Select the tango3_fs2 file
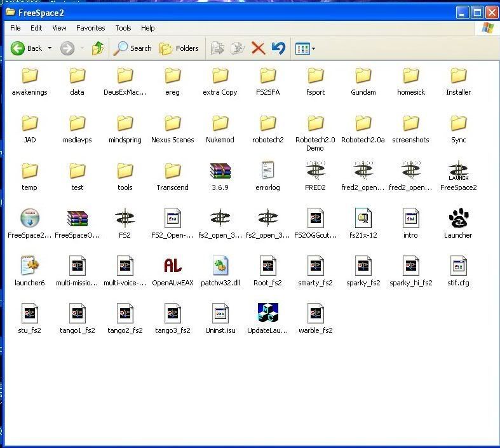 (x=173, y=319)
